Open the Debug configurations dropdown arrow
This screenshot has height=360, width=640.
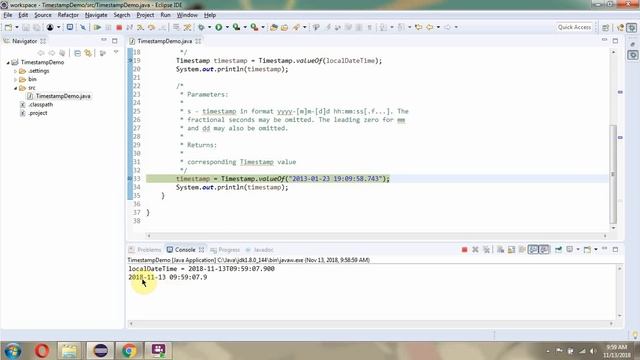point(209,27)
